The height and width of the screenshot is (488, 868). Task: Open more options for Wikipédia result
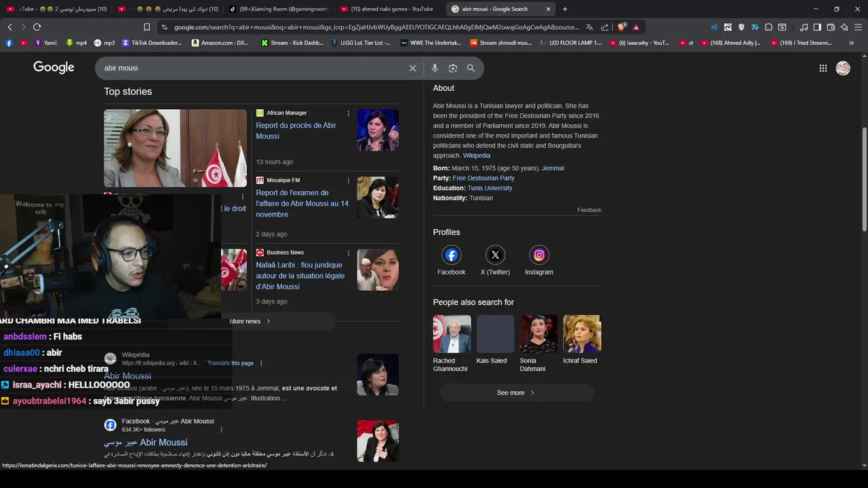click(x=261, y=363)
